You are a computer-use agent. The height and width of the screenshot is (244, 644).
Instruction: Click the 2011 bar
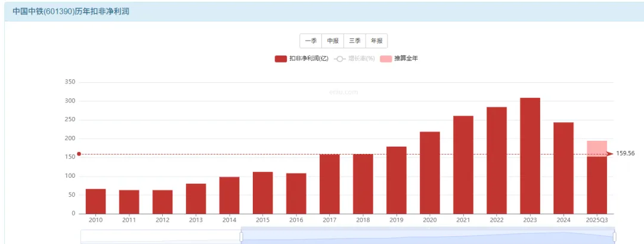pos(129,202)
